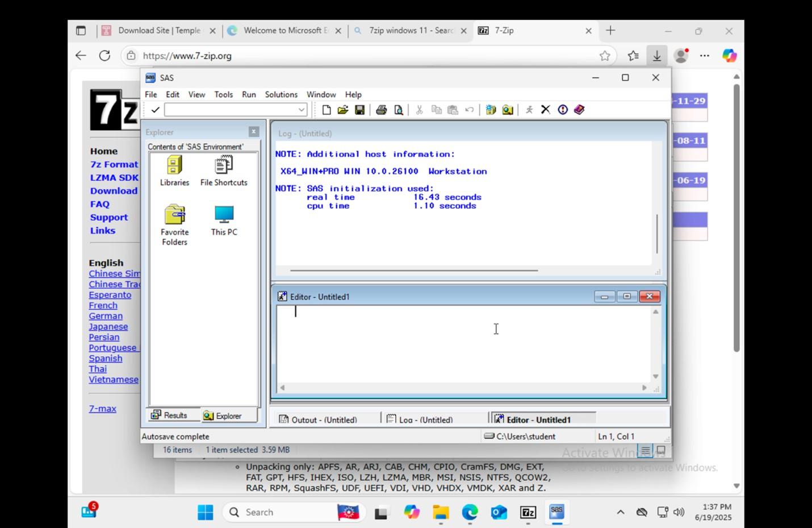
Task: Save using the floppy disk toolbar icon
Action: click(359, 110)
